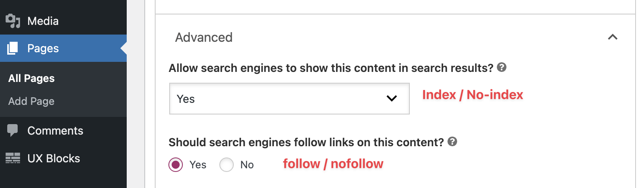
Task: Click the Add Page link
Action: [x=31, y=101]
